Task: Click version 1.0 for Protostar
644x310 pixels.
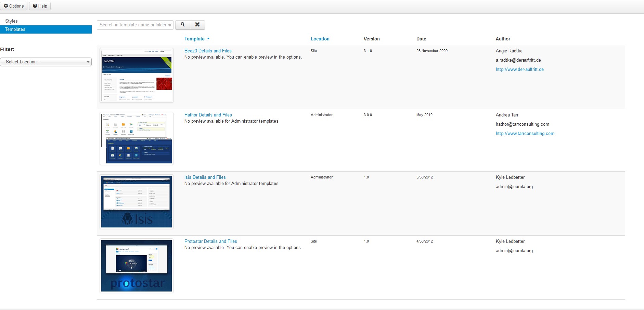Action: 366,241
